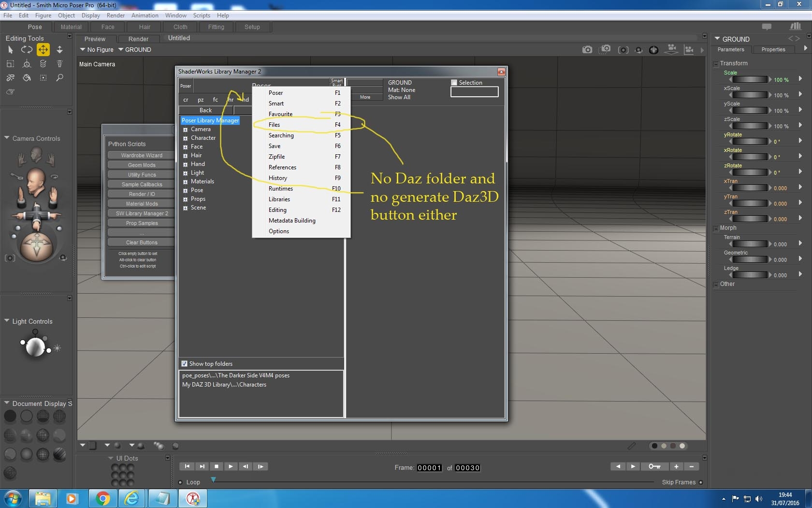Image resolution: width=812 pixels, height=508 pixels.
Task: Choose Runtimes in the popup menu
Action: [x=301, y=189]
